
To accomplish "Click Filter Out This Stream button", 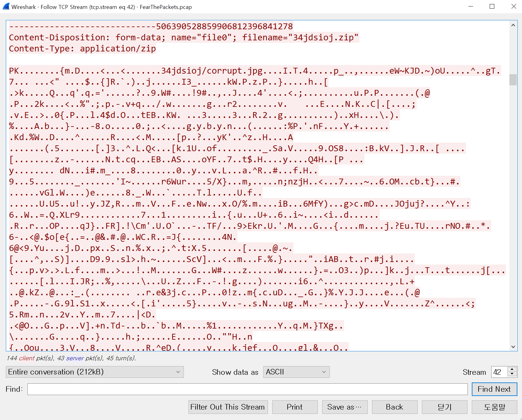I will pos(228,407).
